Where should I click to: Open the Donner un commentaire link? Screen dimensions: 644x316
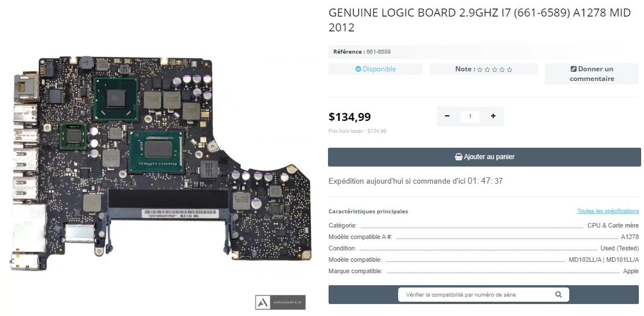(x=592, y=74)
